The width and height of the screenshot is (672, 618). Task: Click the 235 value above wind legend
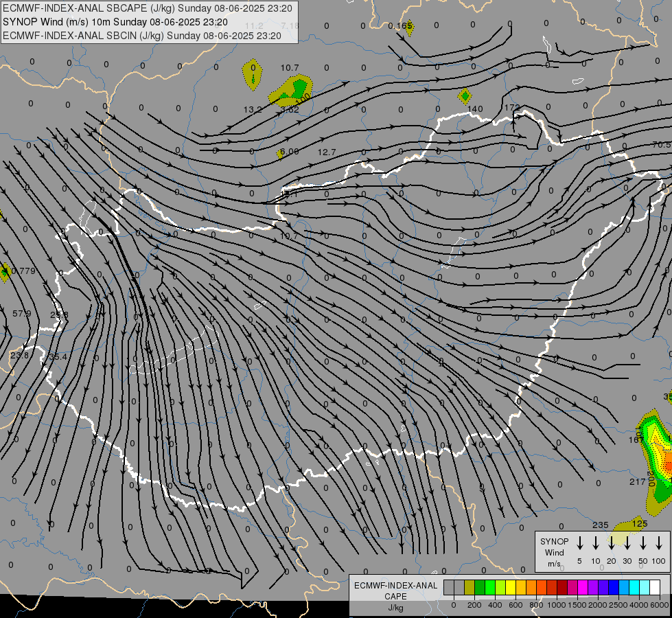point(601,525)
